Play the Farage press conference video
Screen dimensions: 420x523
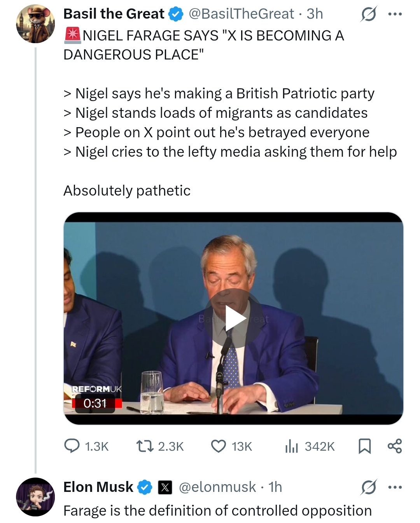tap(234, 318)
